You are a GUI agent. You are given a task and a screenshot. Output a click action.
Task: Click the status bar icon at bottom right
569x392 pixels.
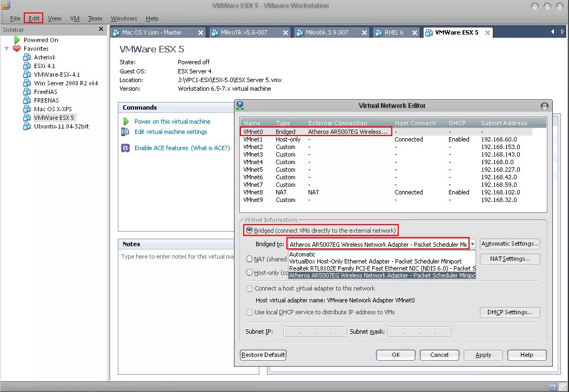pos(553,387)
